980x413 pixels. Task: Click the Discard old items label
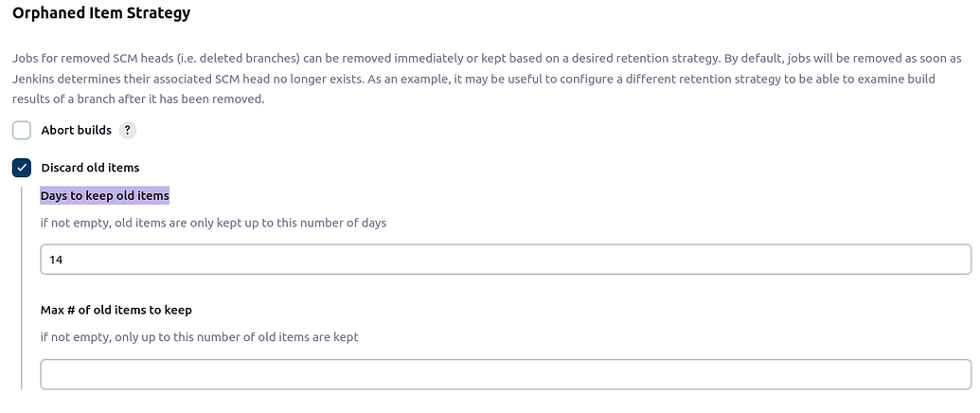click(x=90, y=168)
